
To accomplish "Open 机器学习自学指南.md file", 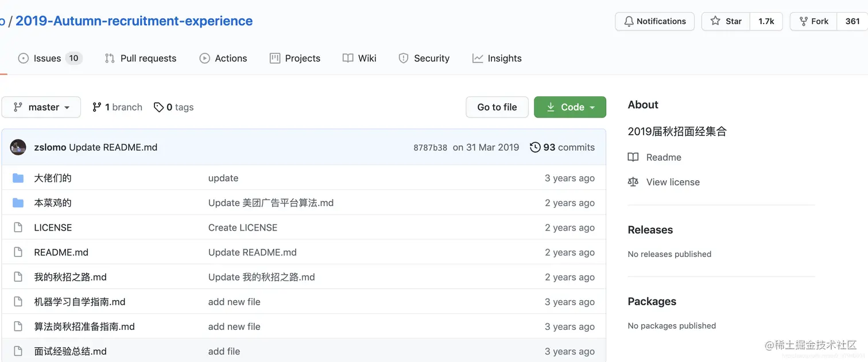I will click(x=80, y=302).
